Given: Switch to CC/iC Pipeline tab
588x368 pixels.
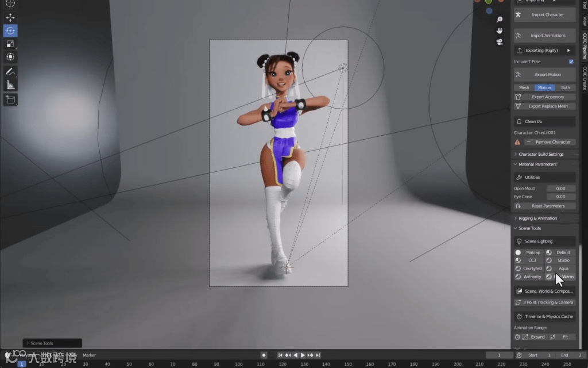Looking at the screenshot, I should click(x=584, y=46).
